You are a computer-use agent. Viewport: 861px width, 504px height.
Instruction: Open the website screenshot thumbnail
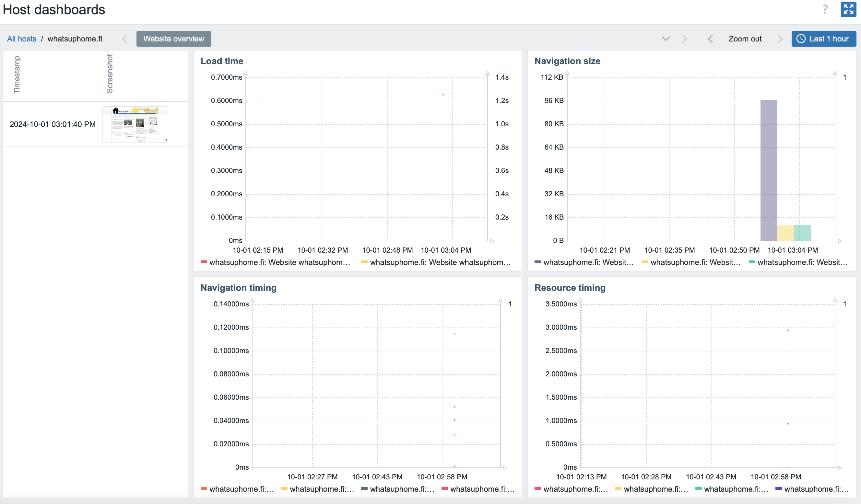135,124
